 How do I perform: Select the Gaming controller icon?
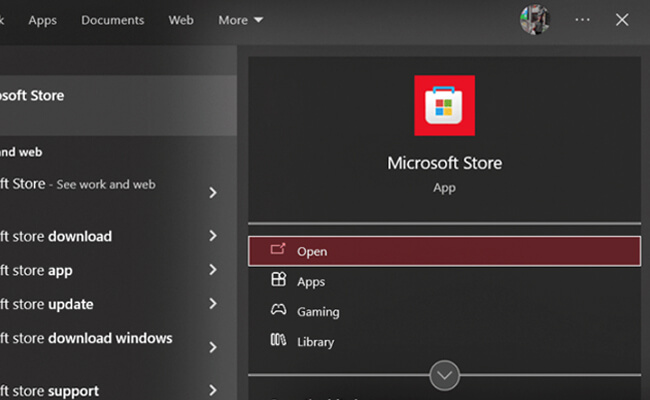point(278,310)
